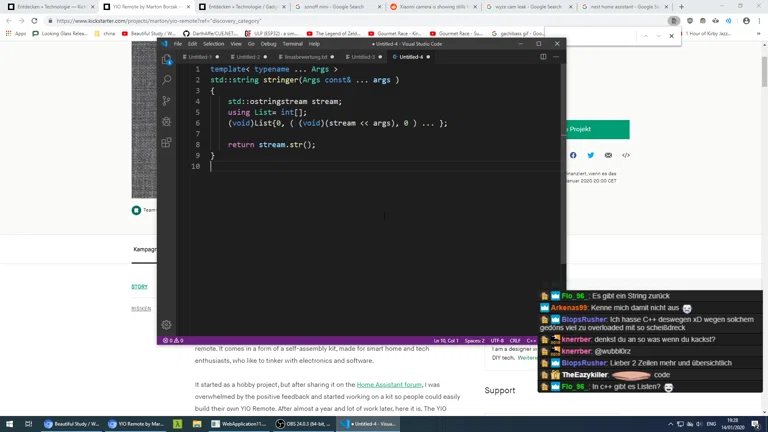The image size is (768, 432).
Task: Open the Extensions view
Action: pyautogui.click(x=167, y=143)
